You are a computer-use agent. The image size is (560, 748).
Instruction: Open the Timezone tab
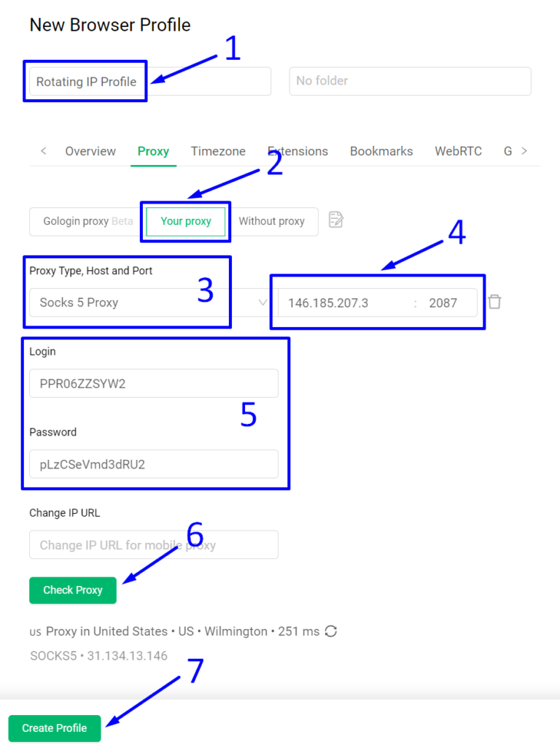(x=217, y=151)
